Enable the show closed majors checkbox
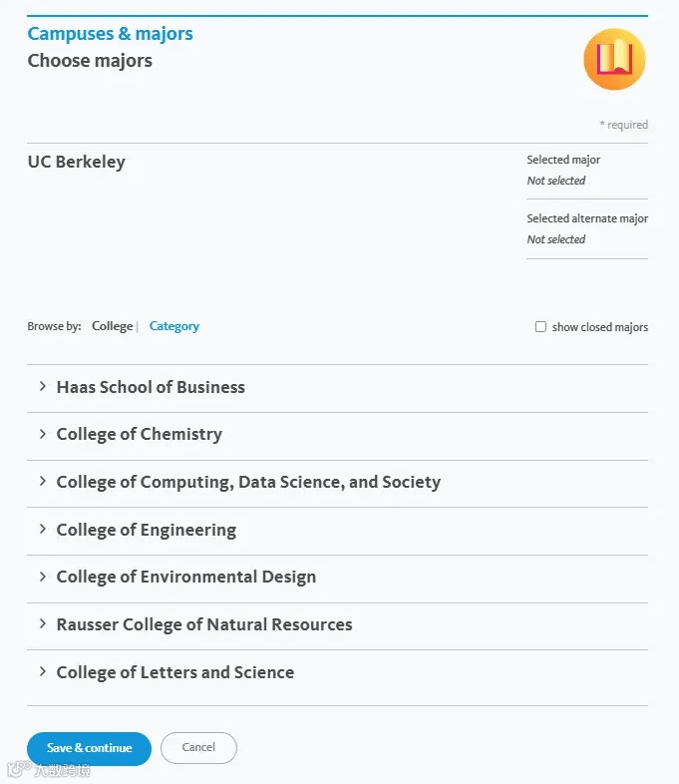This screenshot has width=679, height=784. point(540,326)
